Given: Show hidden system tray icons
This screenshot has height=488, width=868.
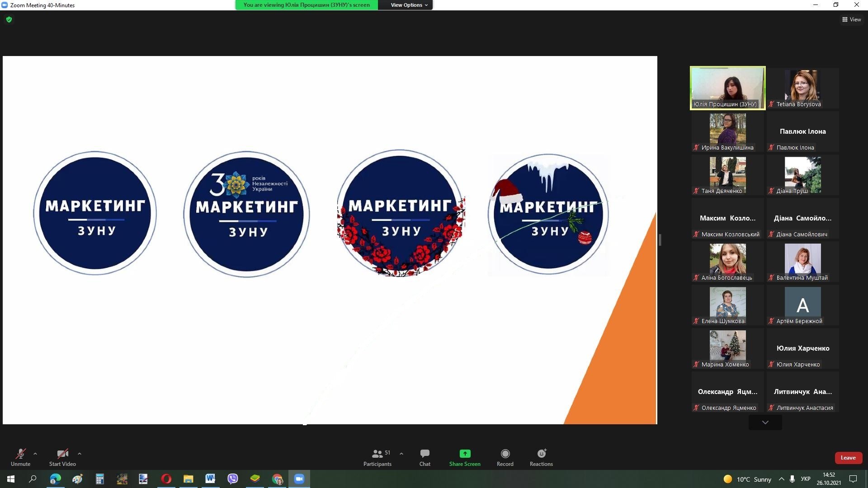Looking at the screenshot, I should click(x=781, y=479).
